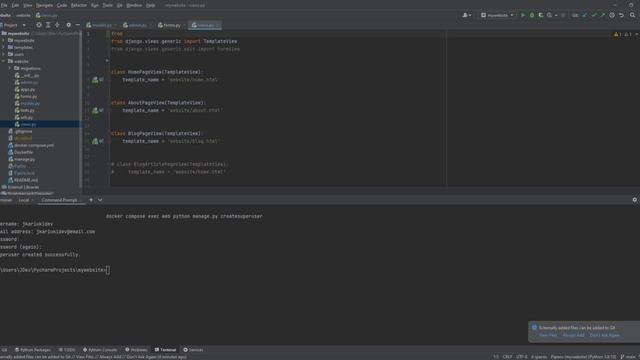Expand the templates folder
This screenshot has width=640, height=360.
4,47
